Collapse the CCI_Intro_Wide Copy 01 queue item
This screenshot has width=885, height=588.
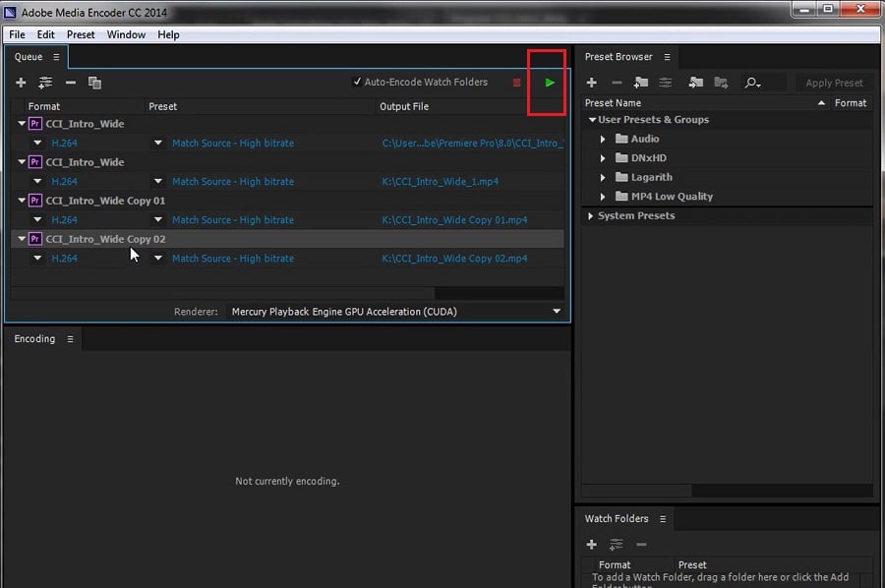tap(22, 201)
